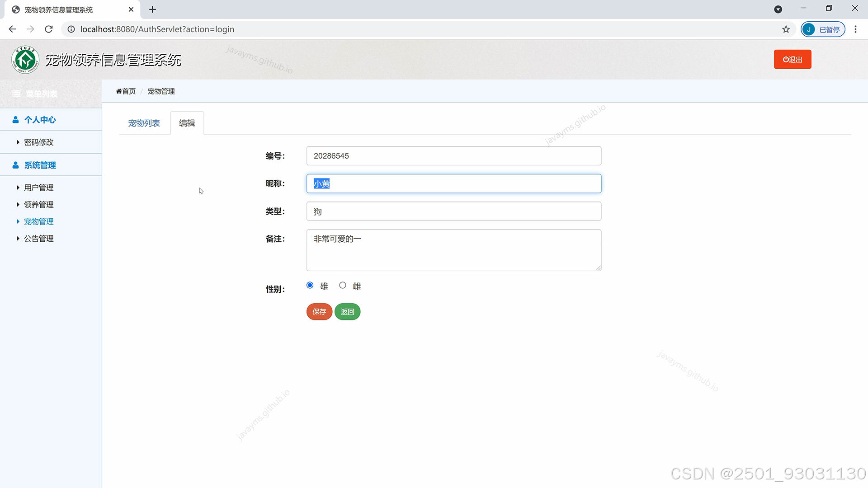Bookmark this page with the star icon

click(x=786, y=29)
